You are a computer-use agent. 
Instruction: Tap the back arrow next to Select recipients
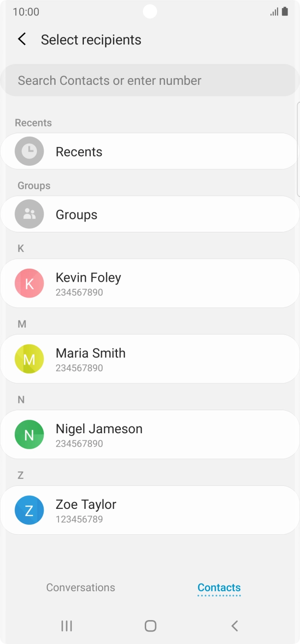22,39
